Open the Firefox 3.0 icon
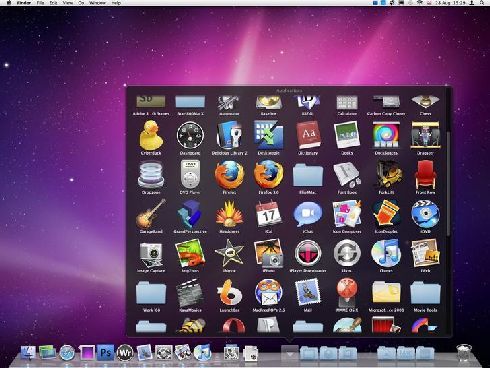This screenshot has height=368, width=490. [268, 174]
